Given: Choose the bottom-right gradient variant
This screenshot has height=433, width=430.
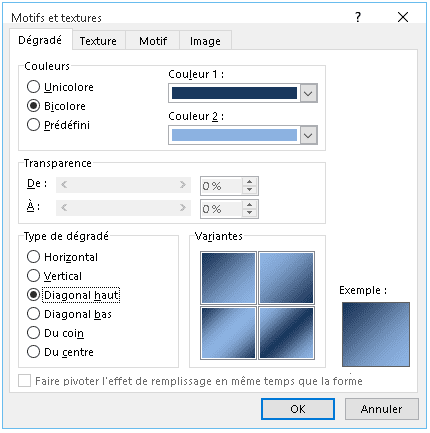Looking at the screenshot, I should coord(286,333).
